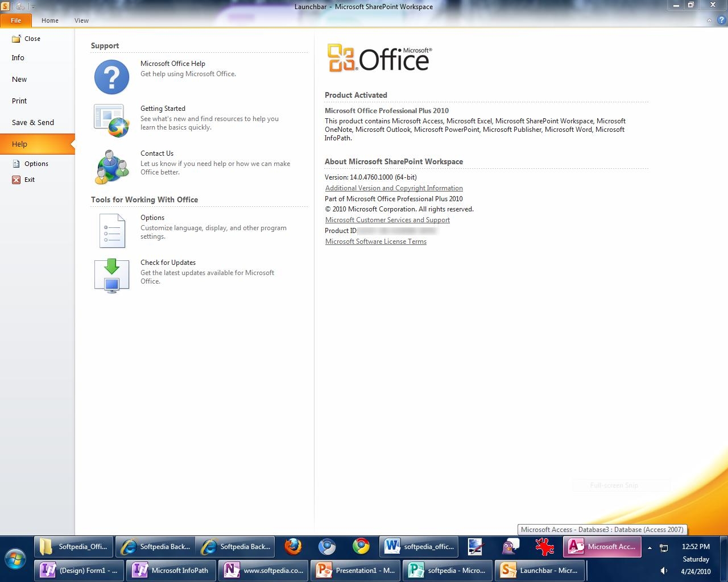Switch to the Home ribbon tab

[50, 20]
